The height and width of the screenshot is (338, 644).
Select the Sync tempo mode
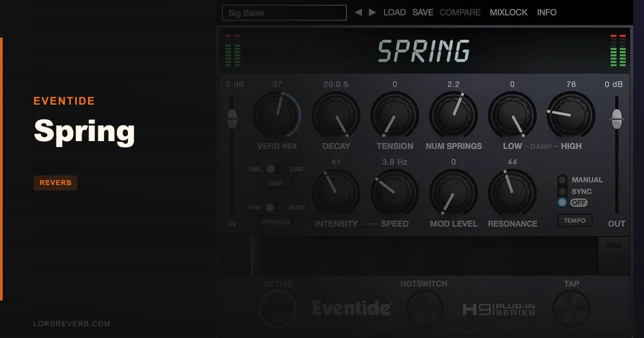(562, 192)
